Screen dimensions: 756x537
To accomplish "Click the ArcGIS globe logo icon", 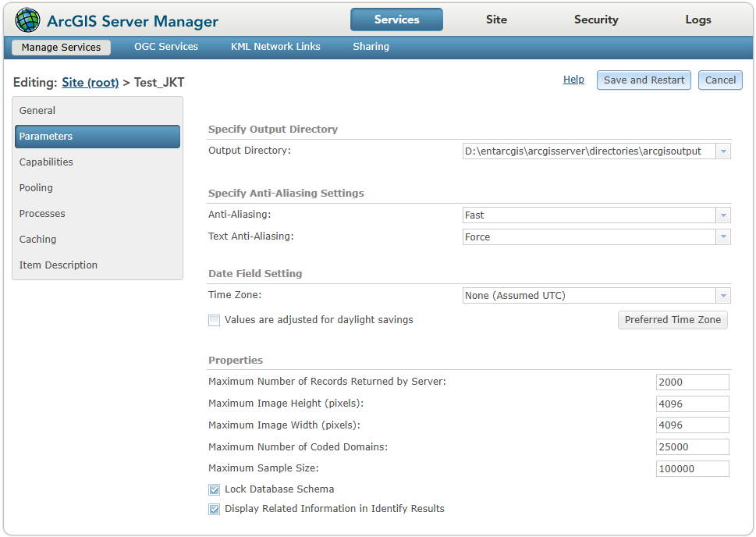I will [27, 20].
